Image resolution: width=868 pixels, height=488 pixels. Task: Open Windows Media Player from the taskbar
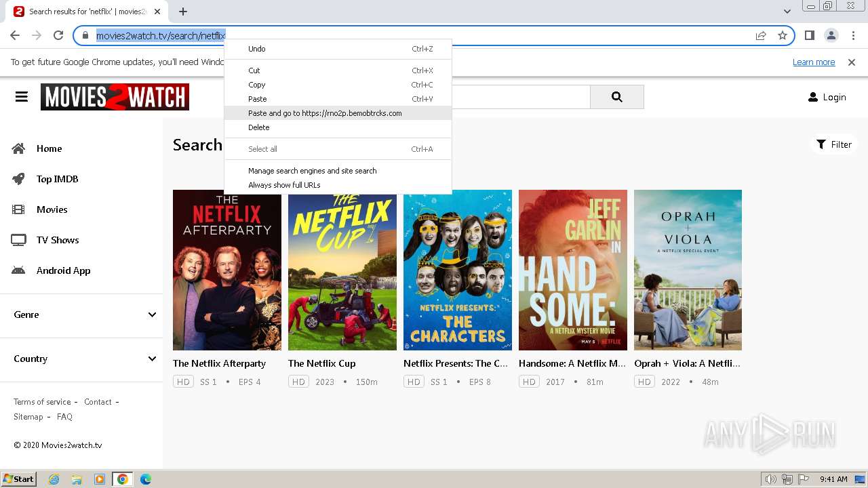pos(100,479)
